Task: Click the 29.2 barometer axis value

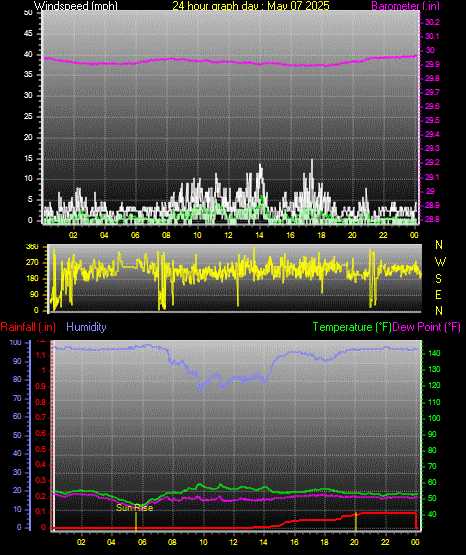Action: coord(432,162)
